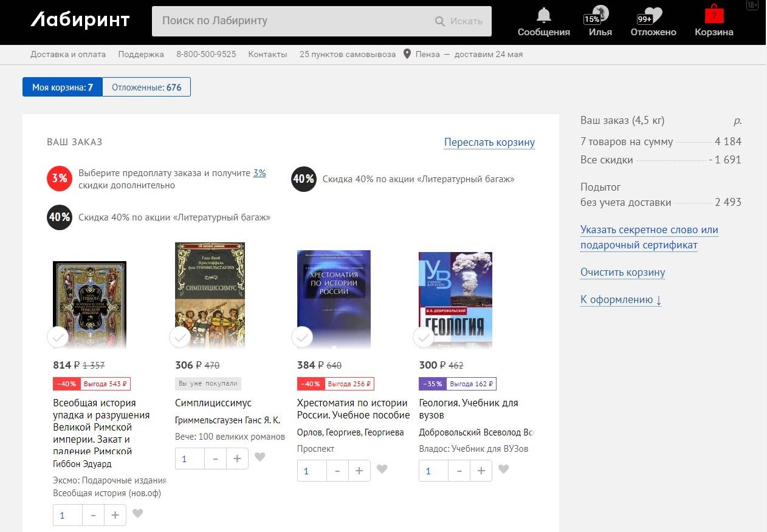Screen dimensions: 767x532
Task: Toggle selection checkmark on Симплициссимус cover
Action: (180, 337)
